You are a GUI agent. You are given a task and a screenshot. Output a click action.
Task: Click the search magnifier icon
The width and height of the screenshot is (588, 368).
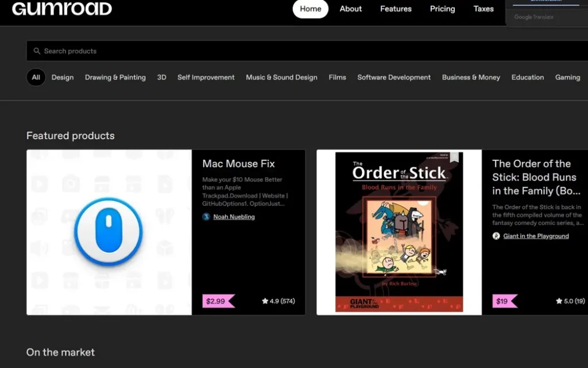[37, 51]
